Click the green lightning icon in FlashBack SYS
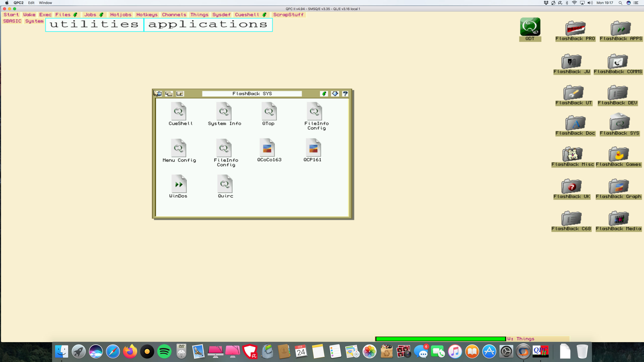Viewport: 644px width, 362px height. pos(324,94)
